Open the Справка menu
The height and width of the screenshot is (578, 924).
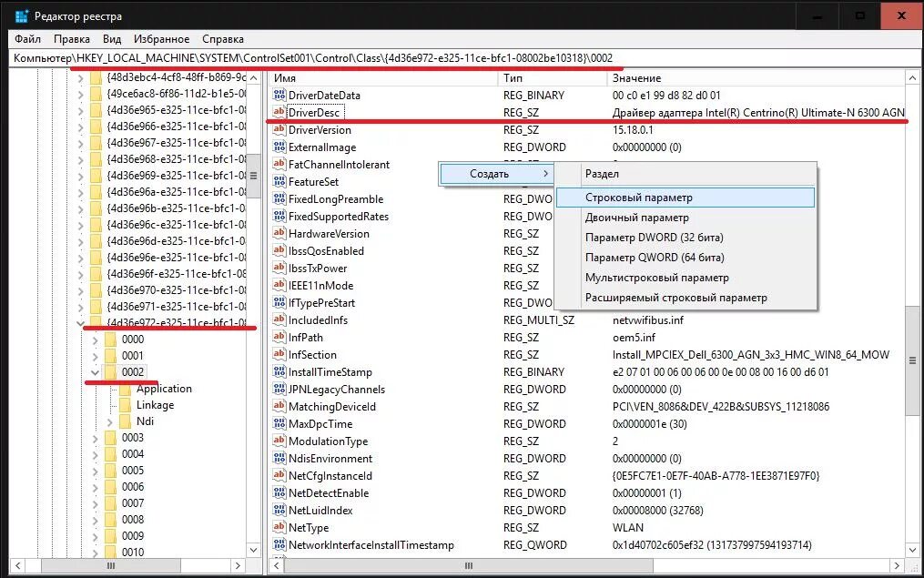[223, 39]
